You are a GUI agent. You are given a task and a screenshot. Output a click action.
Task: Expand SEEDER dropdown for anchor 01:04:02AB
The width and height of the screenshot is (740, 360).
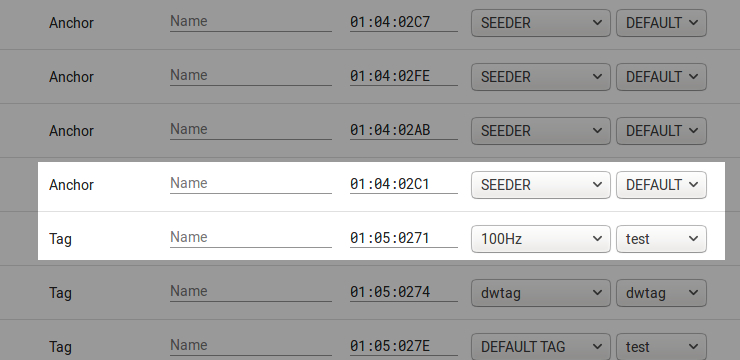point(541,131)
